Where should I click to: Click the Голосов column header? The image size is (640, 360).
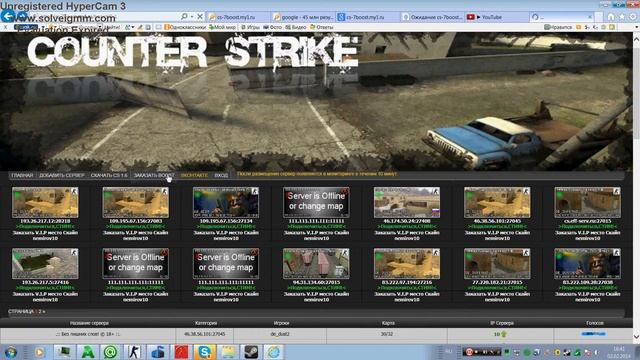595,323
